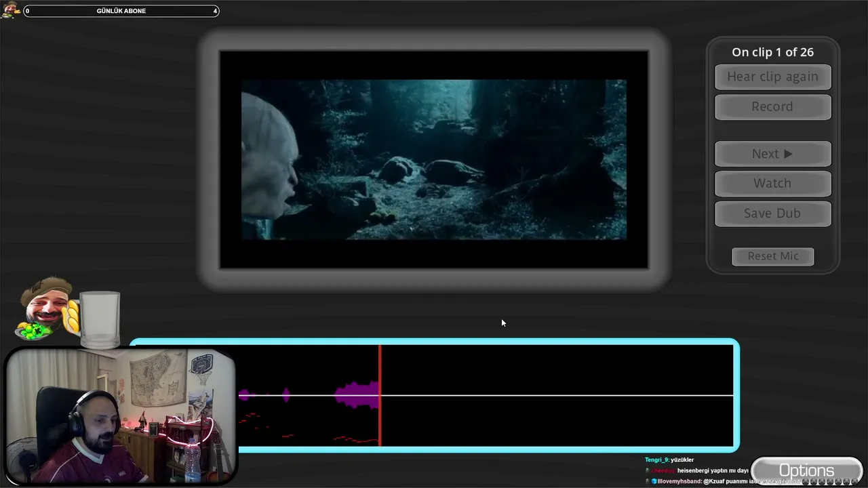This screenshot has height=488, width=868.
Task: Click the streamer webcam overlay
Action: point(121,415)
